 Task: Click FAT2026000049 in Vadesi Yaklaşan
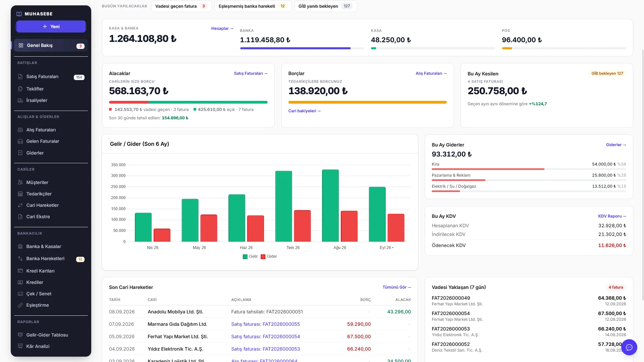(451, 298)
